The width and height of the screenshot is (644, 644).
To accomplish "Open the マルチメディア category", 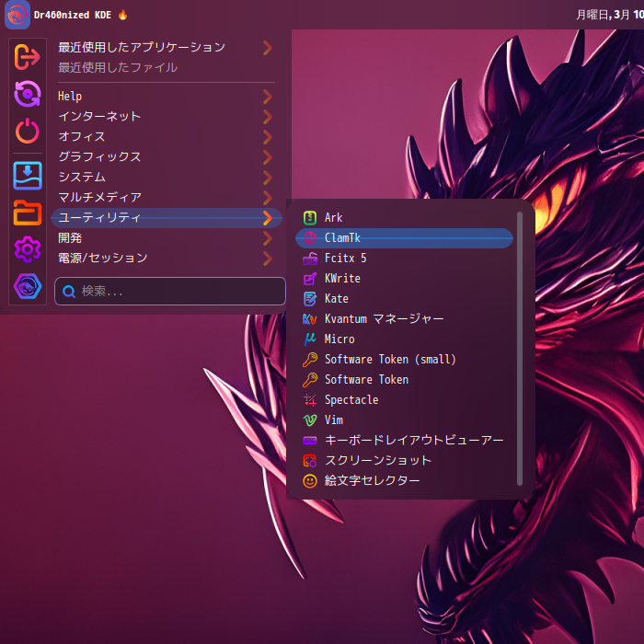I will pos(167,198).
